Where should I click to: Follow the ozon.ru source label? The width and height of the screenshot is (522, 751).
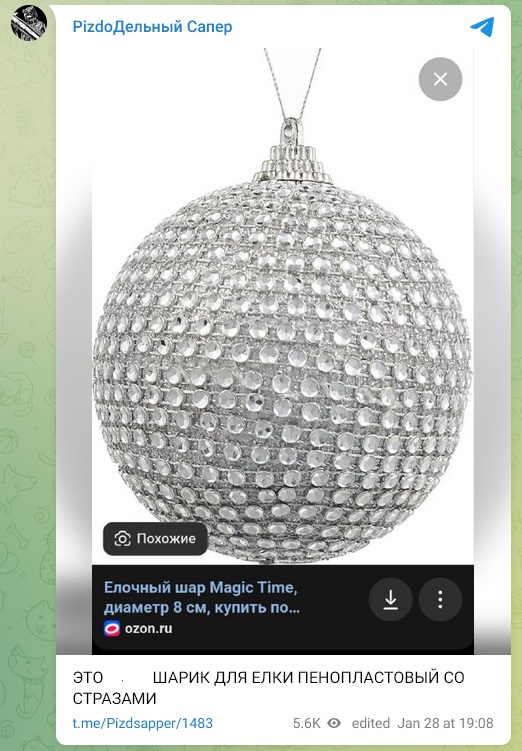click(148, 628)
